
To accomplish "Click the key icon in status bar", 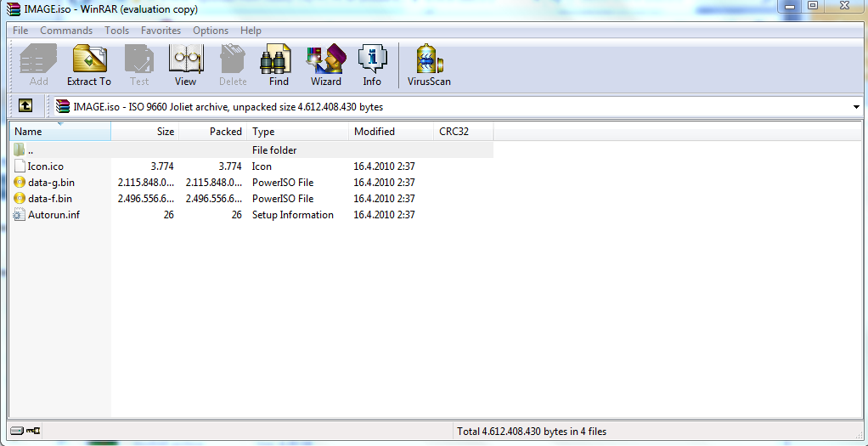I will [x=32, y=431].
